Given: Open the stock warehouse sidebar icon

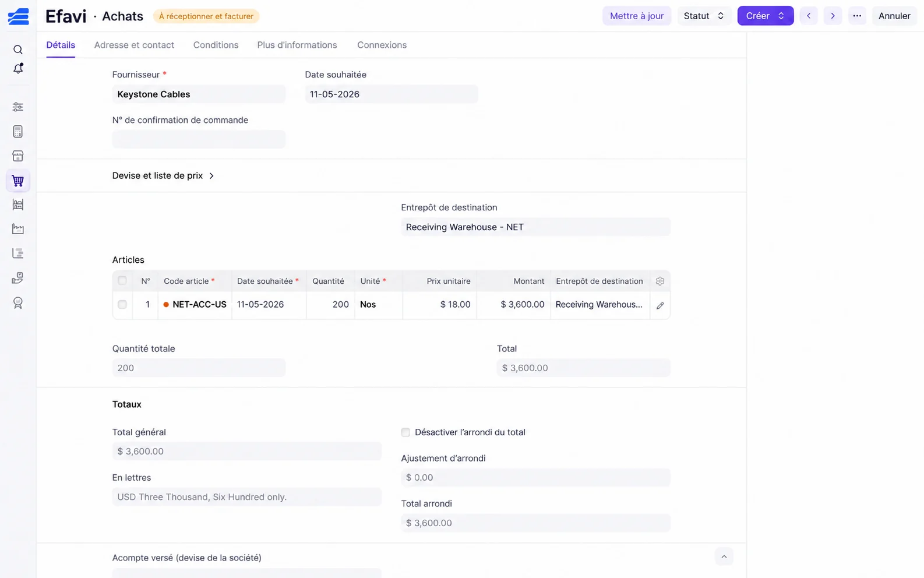Looking at the screenshot, I should point(18,205).
